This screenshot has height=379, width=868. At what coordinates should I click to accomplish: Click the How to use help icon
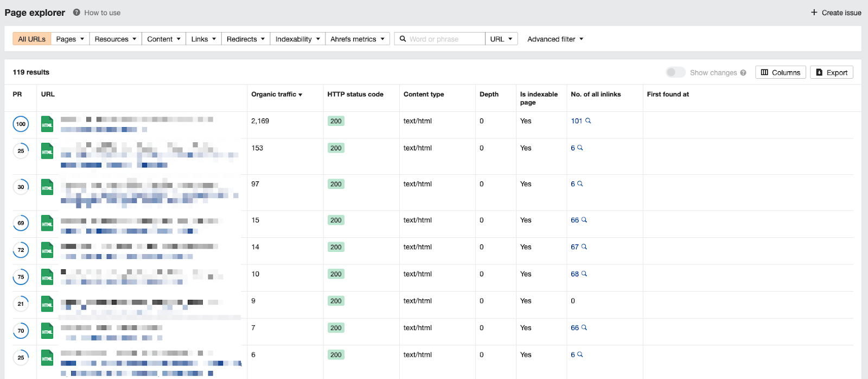coord(76,12)
